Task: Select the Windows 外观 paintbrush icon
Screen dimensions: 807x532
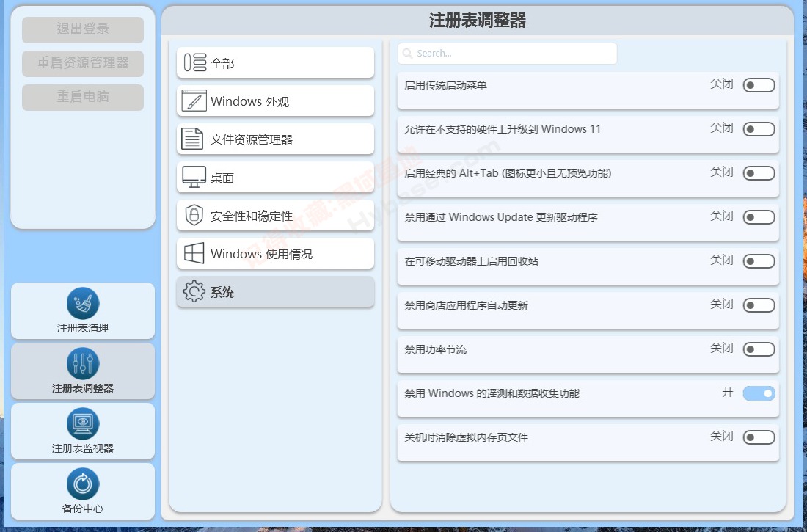Action: click(x=192, y=101)
